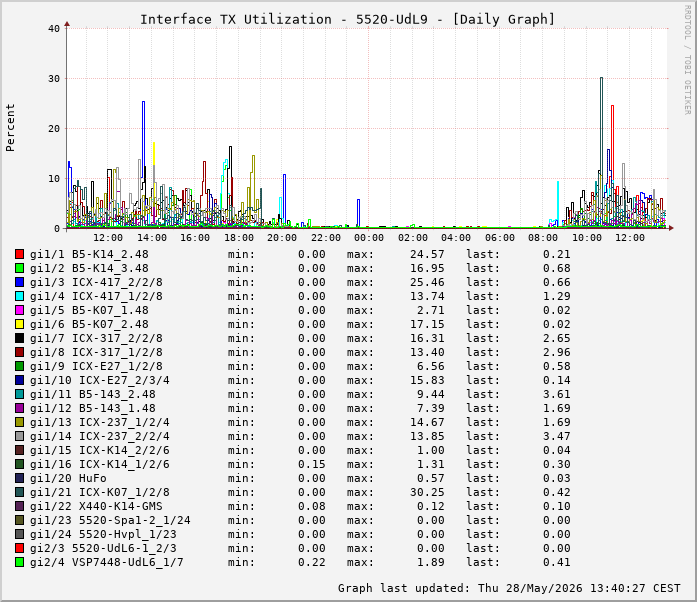Click the dark red swatch for gi1/8 ICX-317_1/2/8

click(19, 352)
